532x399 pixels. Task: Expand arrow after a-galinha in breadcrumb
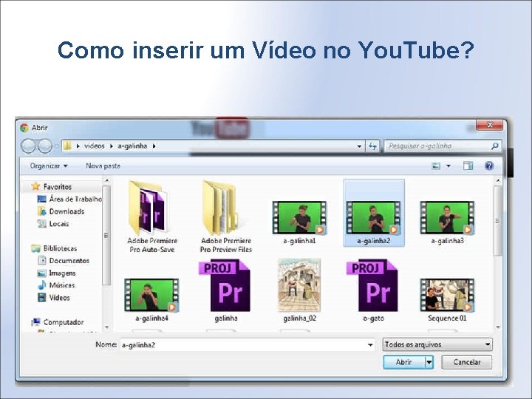[154, 146]
